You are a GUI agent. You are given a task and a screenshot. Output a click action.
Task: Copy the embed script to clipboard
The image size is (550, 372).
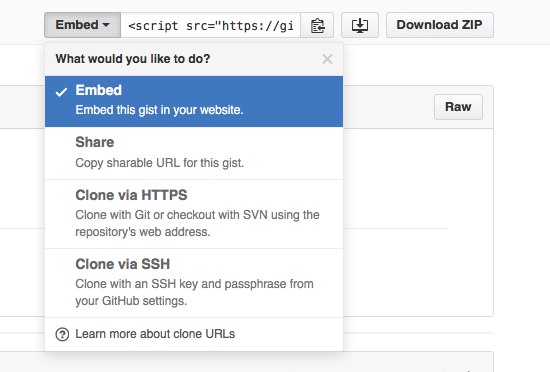[317, 25]
